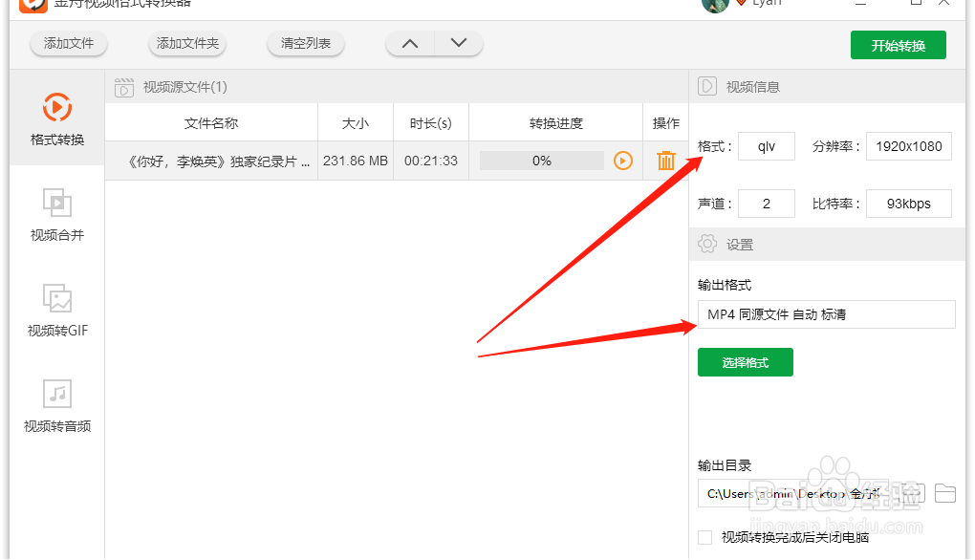Click the 时长(s) column header
975x560 pixels.
click(x=430, y=123)
